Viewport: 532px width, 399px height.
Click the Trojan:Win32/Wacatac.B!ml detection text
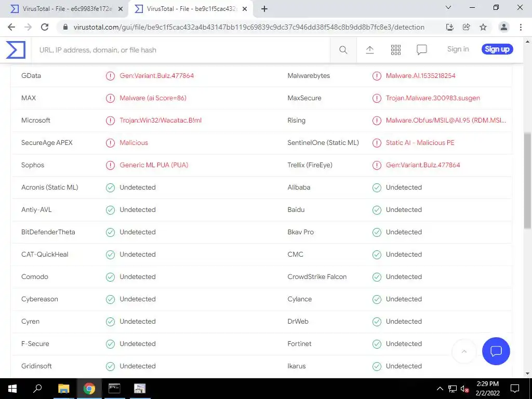[161, 121]
